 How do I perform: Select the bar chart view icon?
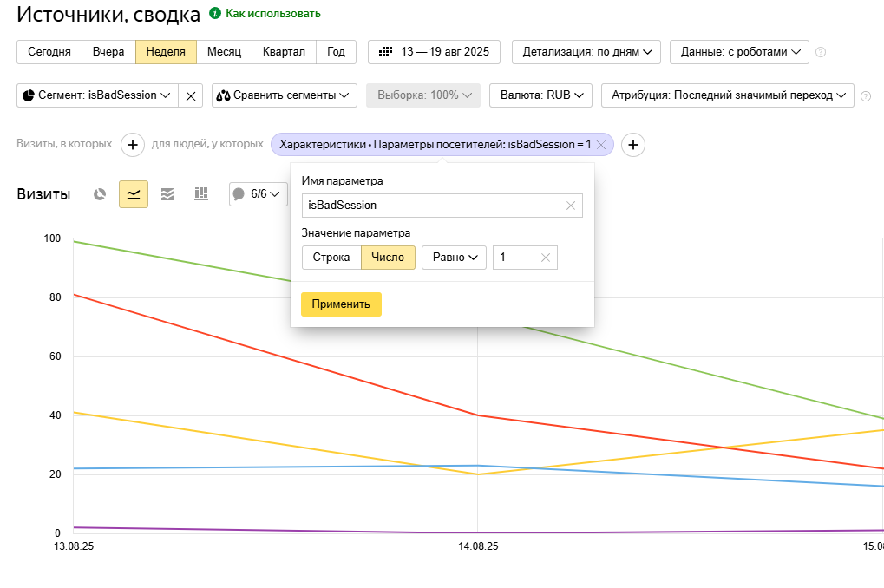tap(201, 194)
